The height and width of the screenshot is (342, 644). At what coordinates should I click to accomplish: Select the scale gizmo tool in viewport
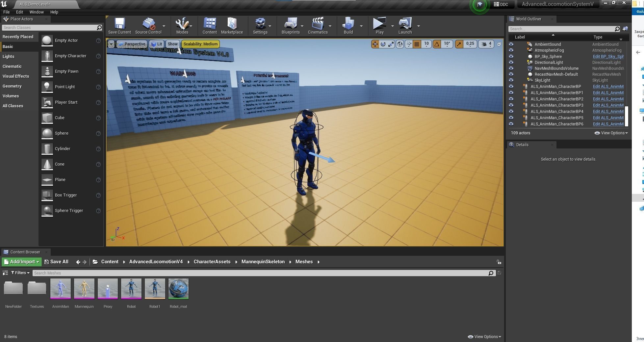coord(391,44)
